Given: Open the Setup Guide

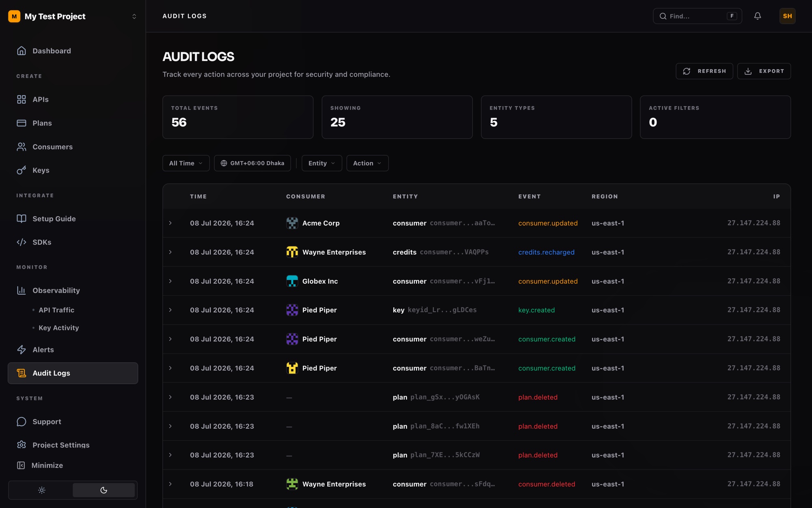Looking at the screenshot, I should click(x=73, y=219).
